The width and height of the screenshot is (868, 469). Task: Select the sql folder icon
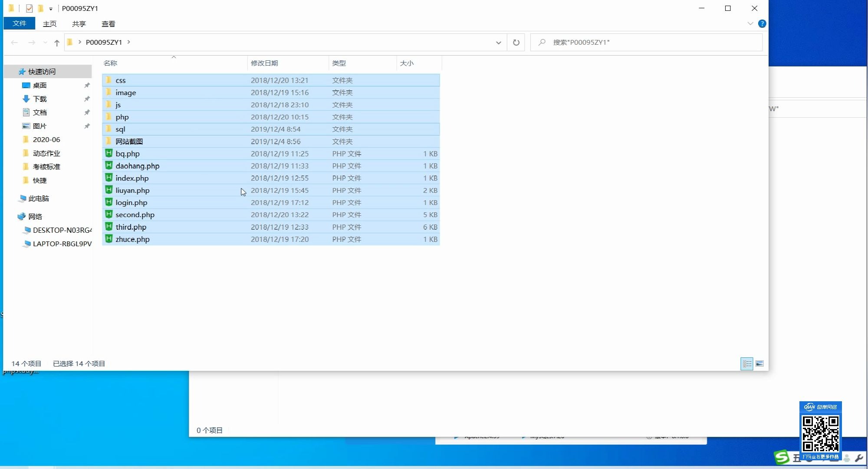coord(109,129)
